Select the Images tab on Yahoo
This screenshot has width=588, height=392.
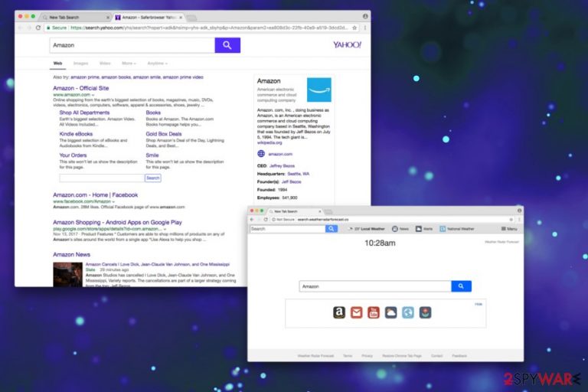pyautogui.click(x=80, y=63)
